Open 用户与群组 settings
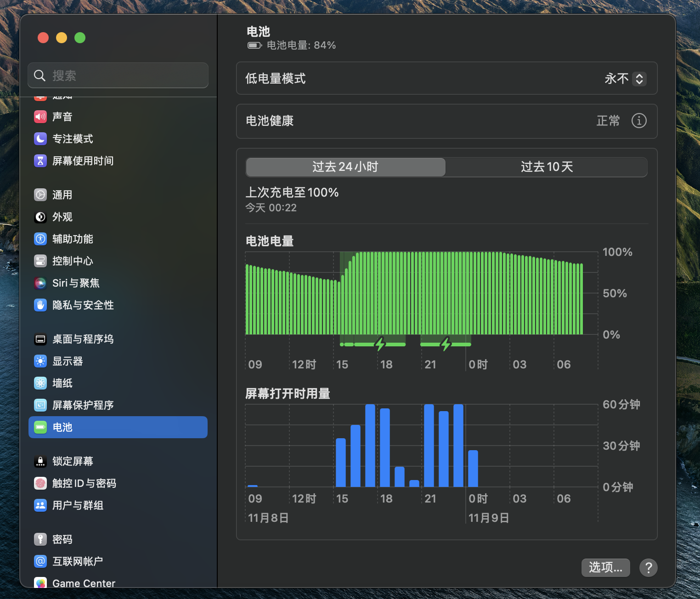700x599 pixels. 77,505
